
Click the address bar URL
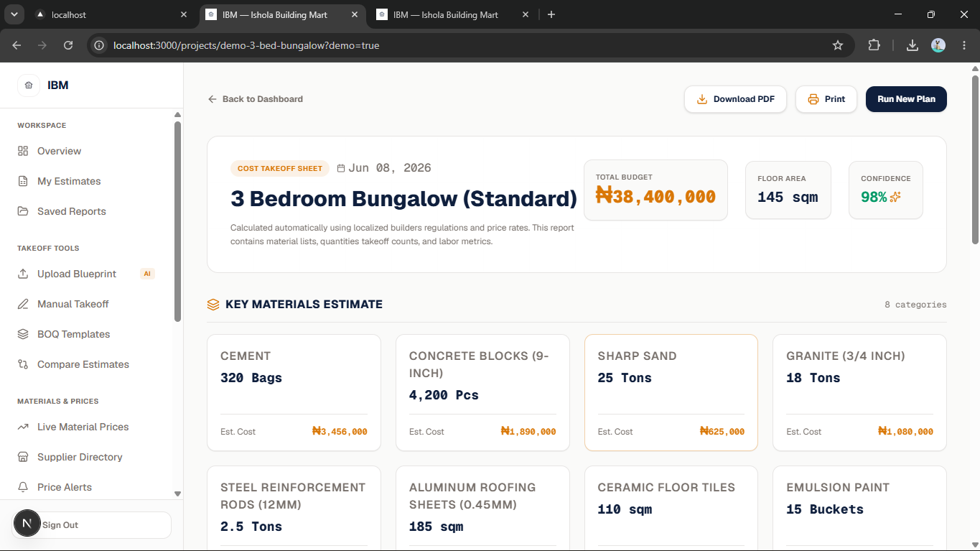[x=246, y=45]
